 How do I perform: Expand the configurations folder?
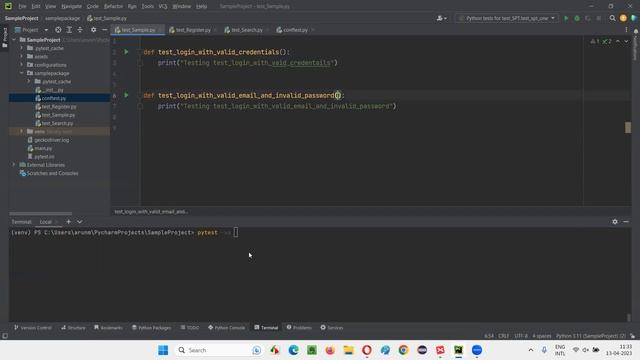point(22,64)
